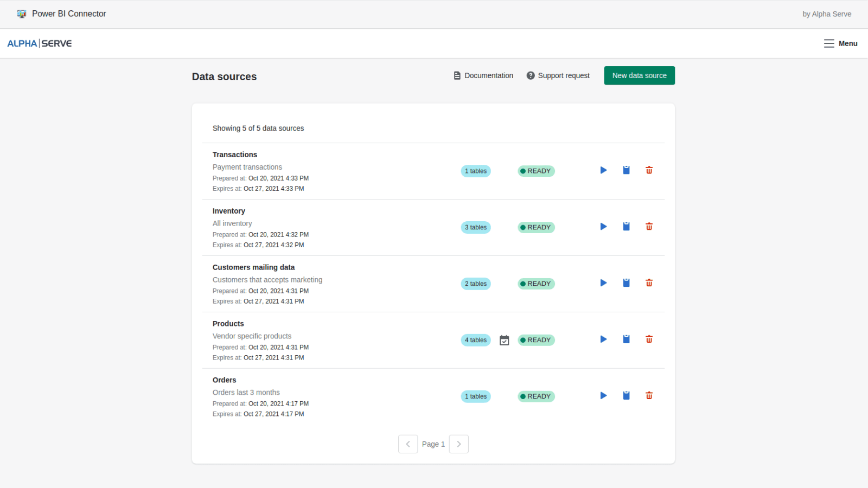Open the Documentation link

click(x=489, y=75)
